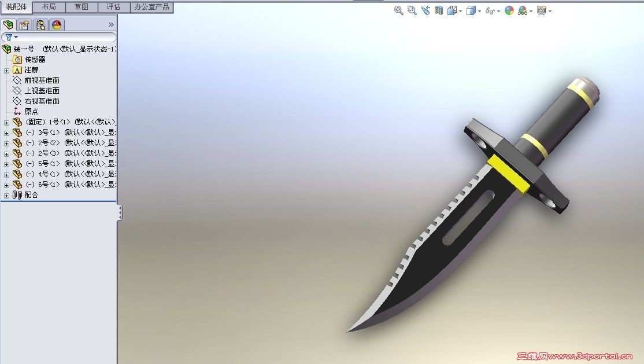Select the 传感器 sensors folder

(35, 60)
